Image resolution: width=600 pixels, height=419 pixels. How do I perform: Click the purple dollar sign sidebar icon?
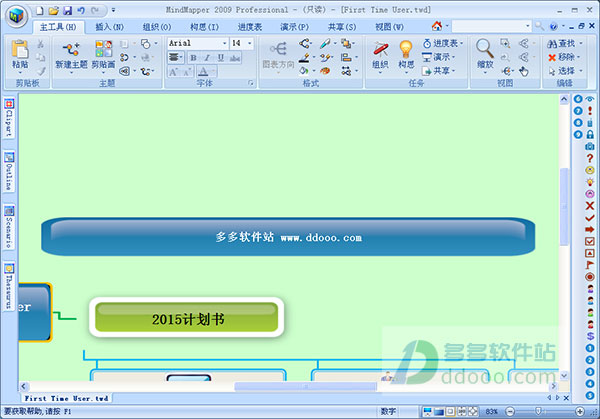pyautogui.click(x=590, y=336)
